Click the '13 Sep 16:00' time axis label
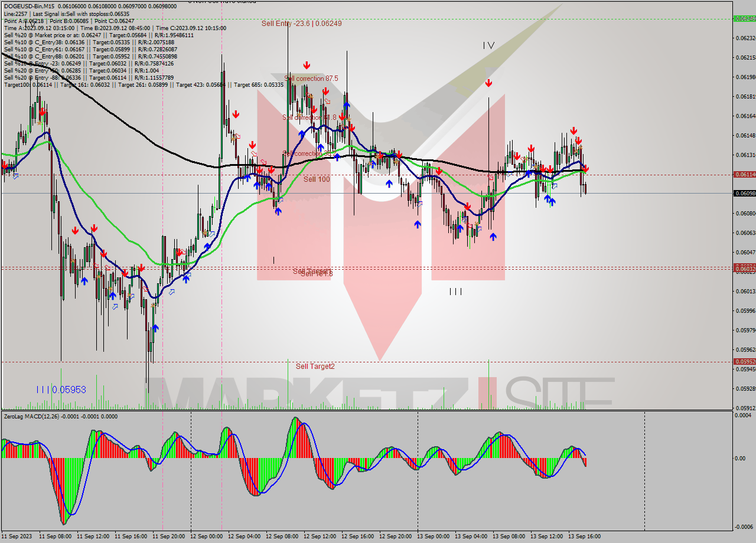The height and width of the screenshot is (543, 756). click(584, 537)
